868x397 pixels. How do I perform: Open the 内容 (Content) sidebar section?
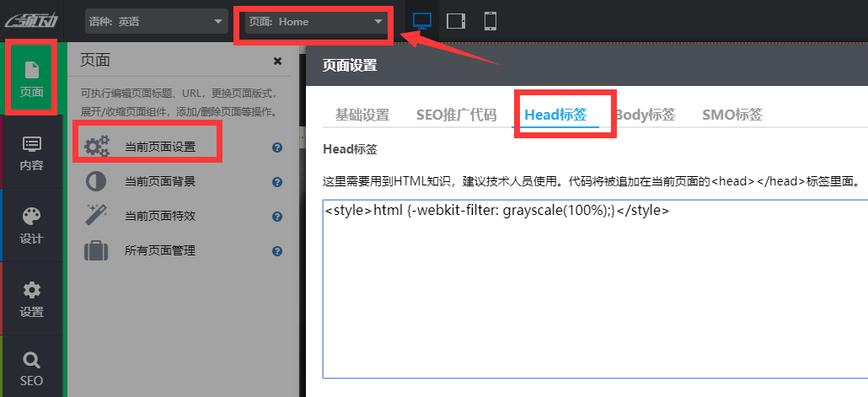[31, 153]
